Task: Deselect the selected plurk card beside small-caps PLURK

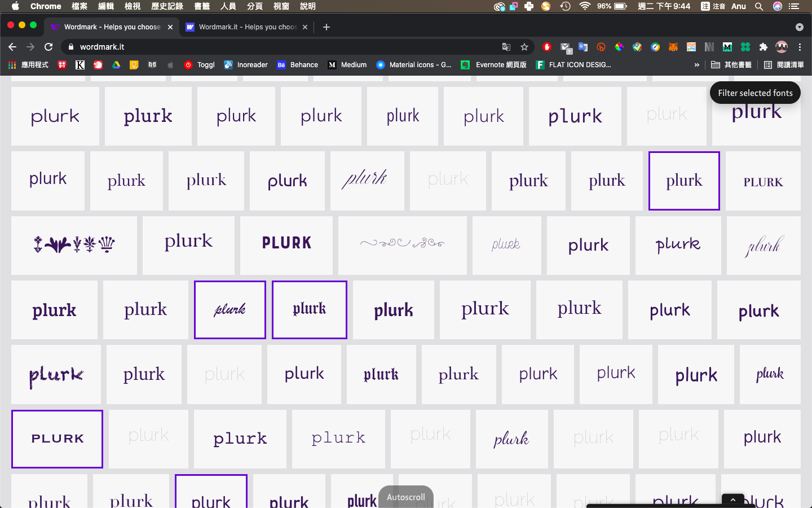Action: 684,181
